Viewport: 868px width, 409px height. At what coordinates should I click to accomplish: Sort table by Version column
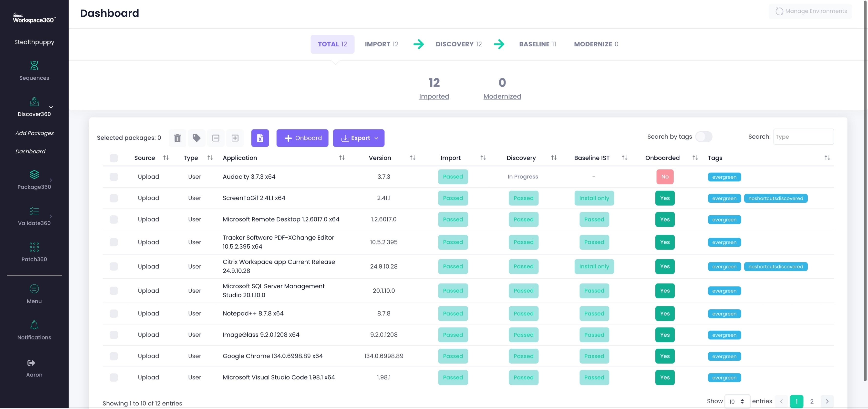[413, 158]
